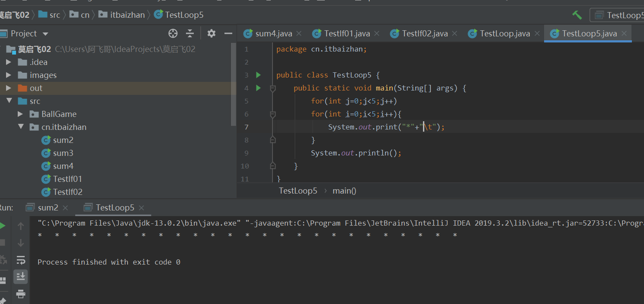Click the Project panel vertical scrollbar
This screenshot has width=644, height=304.
click(234, 84)
